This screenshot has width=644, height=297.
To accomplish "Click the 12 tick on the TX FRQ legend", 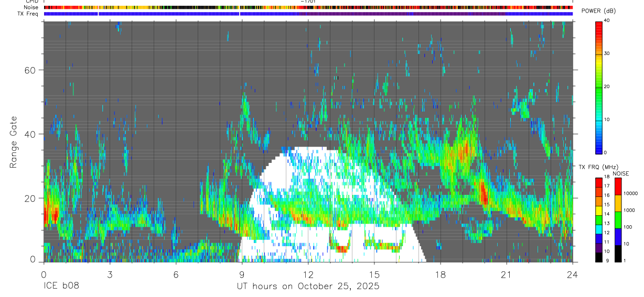I will pyautogui.click(x=607, y=233).
